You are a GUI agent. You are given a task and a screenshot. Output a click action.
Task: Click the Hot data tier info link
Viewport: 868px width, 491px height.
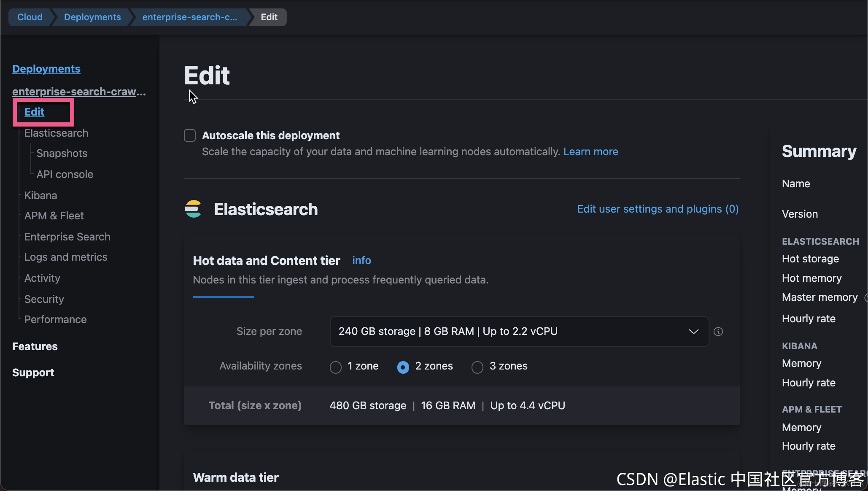point(361,260)
